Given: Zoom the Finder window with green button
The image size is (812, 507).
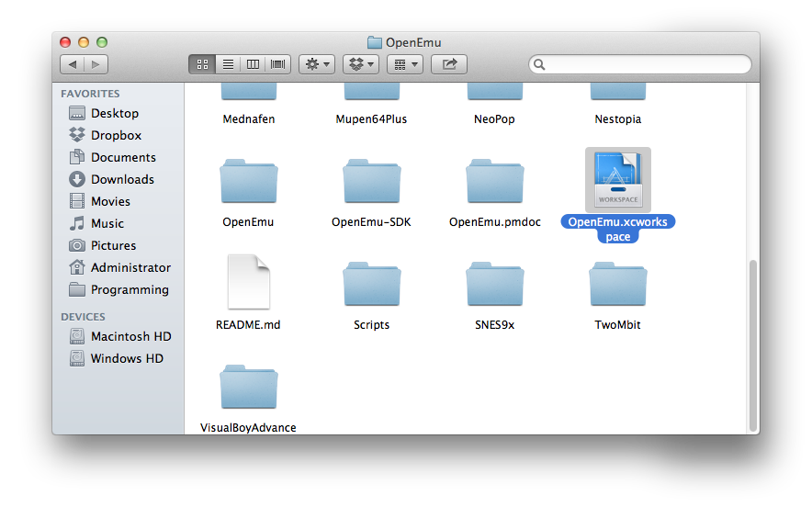Looking at the screenshot, I should click(x=102, y=42).
